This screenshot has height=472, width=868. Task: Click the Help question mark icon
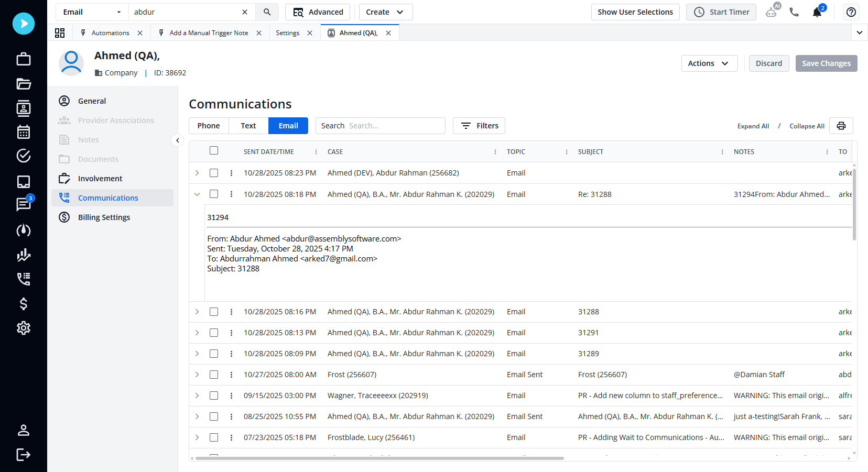coord(851,12)
